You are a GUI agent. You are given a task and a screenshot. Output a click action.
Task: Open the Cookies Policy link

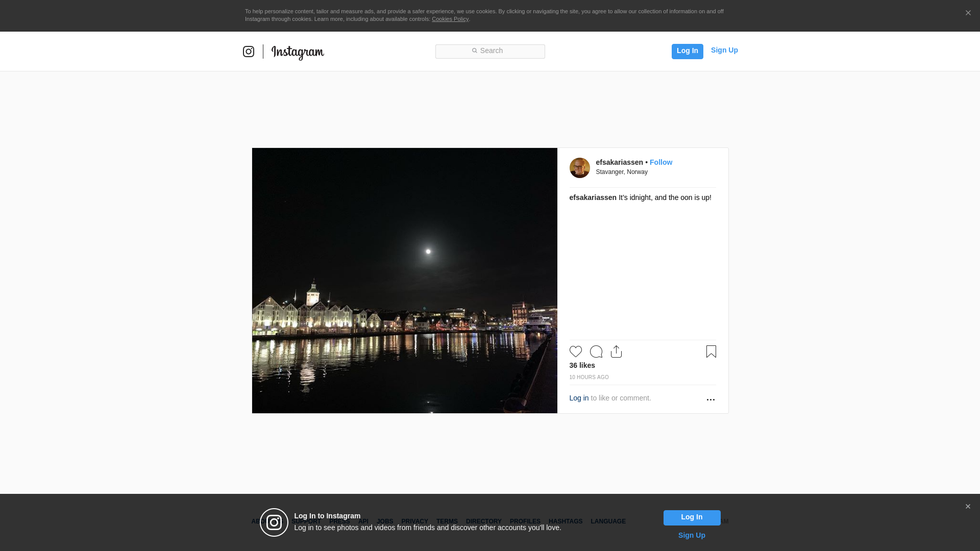pos(450,19)
